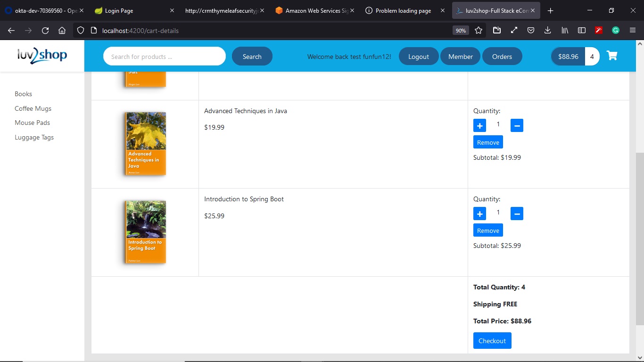Viewport: 644px width, 362px height.
Task: Go back using browser back arrow
Action: point(11,31)
